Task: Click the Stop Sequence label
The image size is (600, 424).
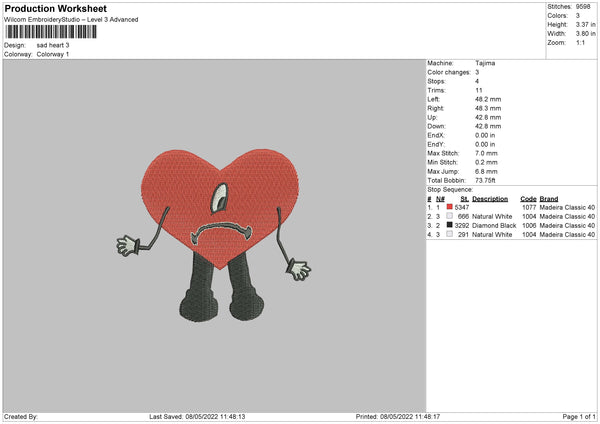Action: click(x=449, y=188)
